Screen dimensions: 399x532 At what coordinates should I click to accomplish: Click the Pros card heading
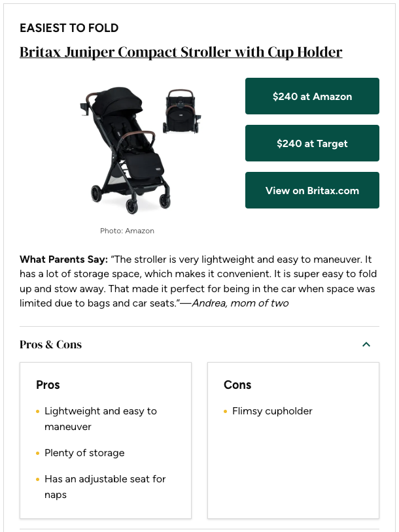pyautogui.click(x=48, y=385)
